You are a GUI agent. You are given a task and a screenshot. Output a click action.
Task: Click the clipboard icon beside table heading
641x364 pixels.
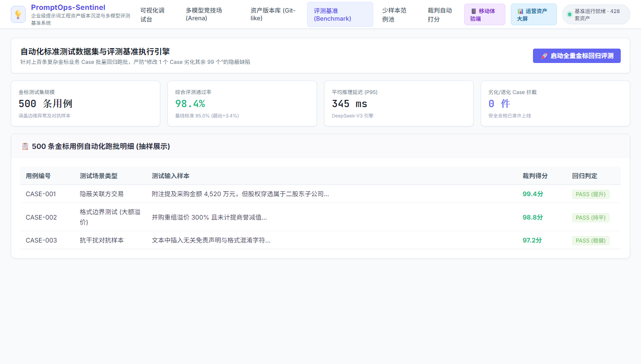(x=25, y=146)
